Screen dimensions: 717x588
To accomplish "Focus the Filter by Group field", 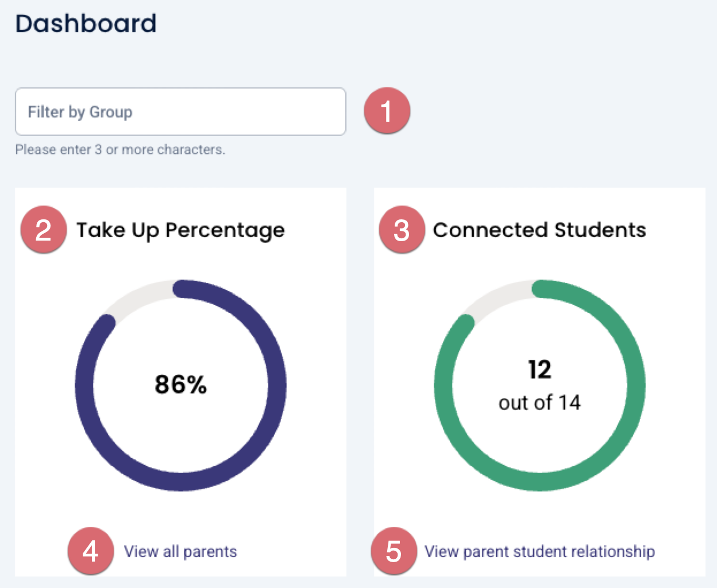I will click(180, 111).
